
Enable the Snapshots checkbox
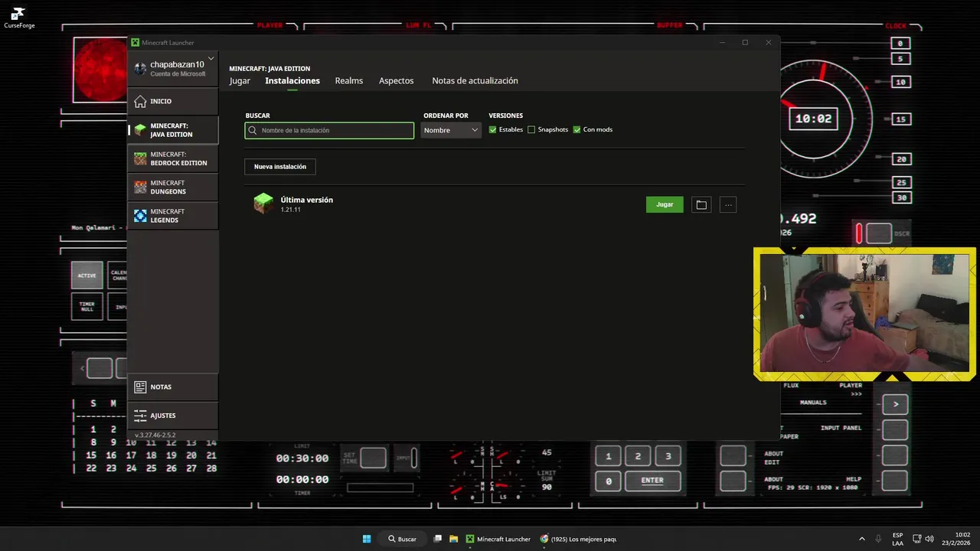[x=531, y=129]
